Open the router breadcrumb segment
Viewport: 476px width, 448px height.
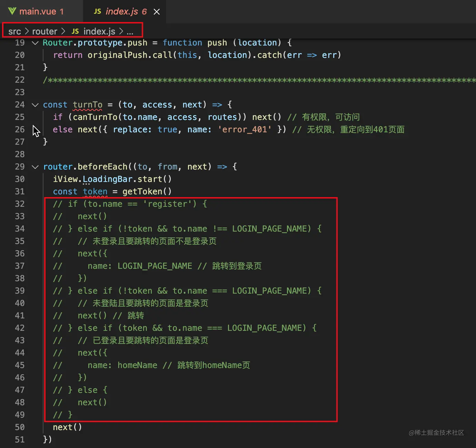[x=44, y=31]
